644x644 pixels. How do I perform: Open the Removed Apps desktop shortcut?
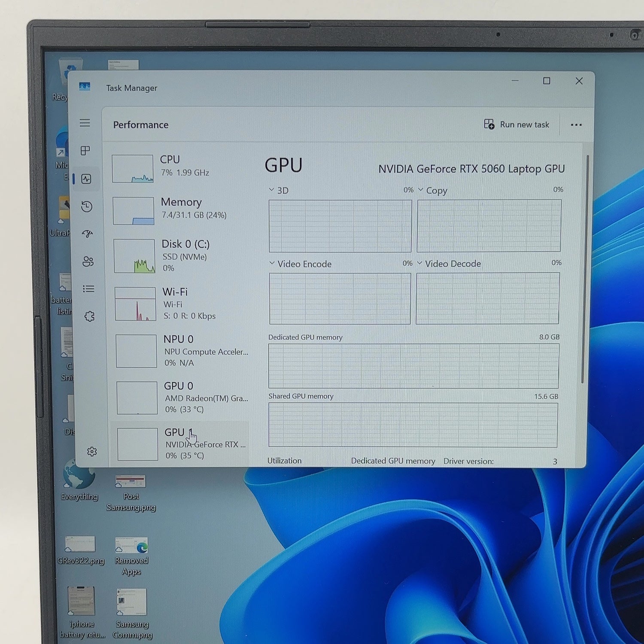(x=131, y=556)
